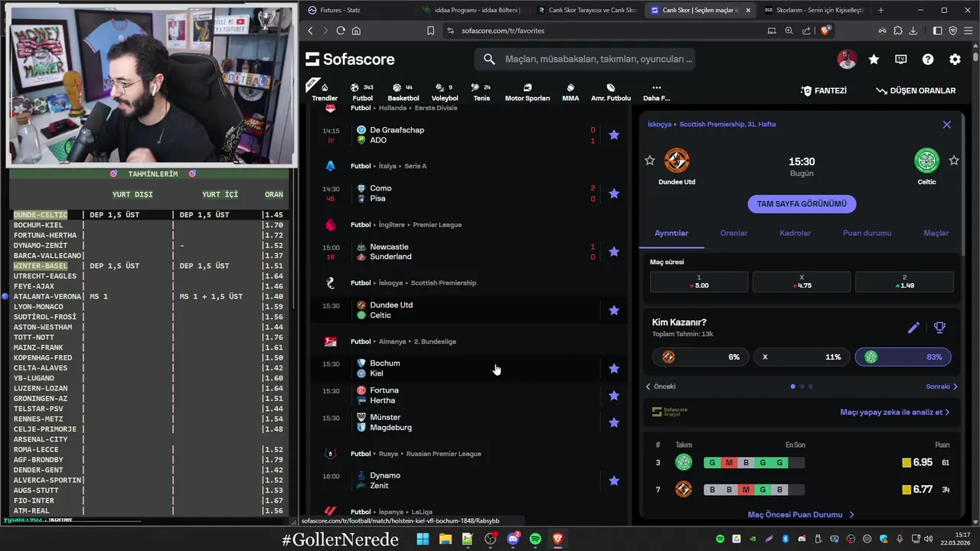Reload the page in the browser
980x551 pixels.
pos(341,31)
